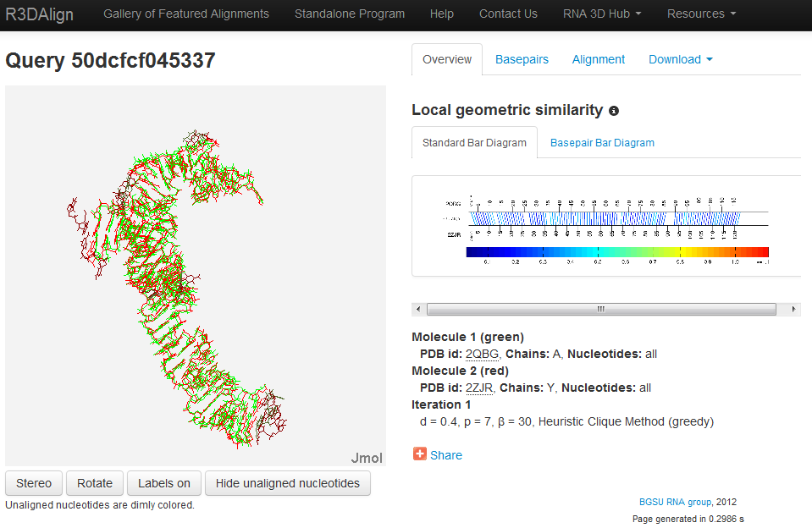
Task: Click the right arrow of the diagram scrollbar
Action: (x=793, y=309)
